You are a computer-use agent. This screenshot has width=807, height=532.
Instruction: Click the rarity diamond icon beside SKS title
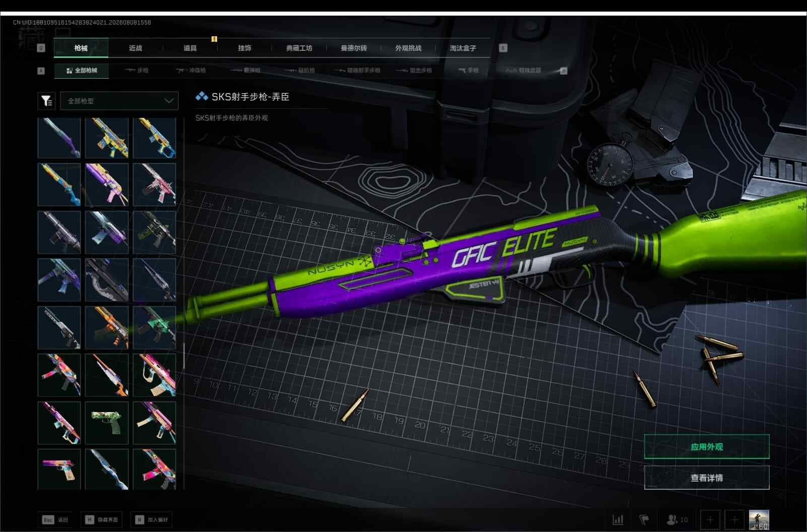pyautogui.click(x=201, y=96)
